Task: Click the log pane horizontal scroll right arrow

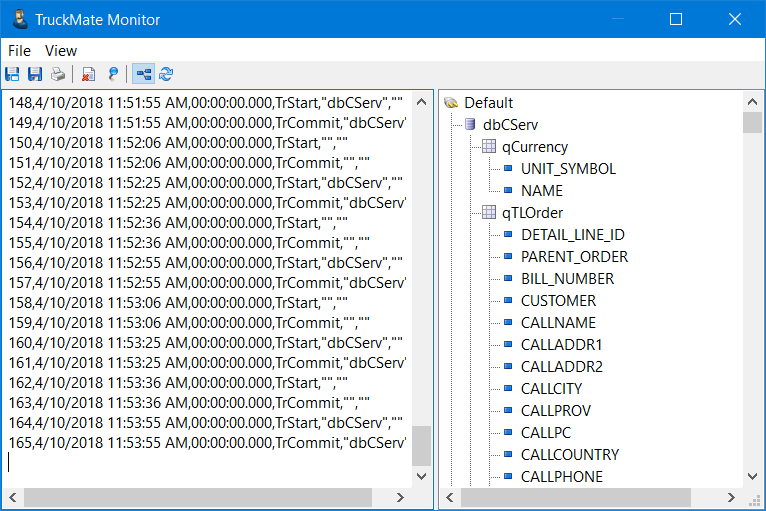Action: click(x=400, y=497)
